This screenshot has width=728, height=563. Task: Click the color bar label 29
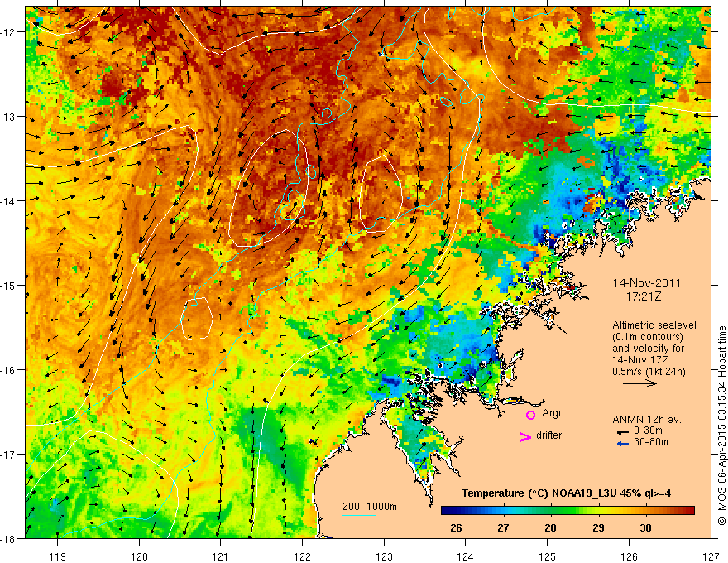598,527
